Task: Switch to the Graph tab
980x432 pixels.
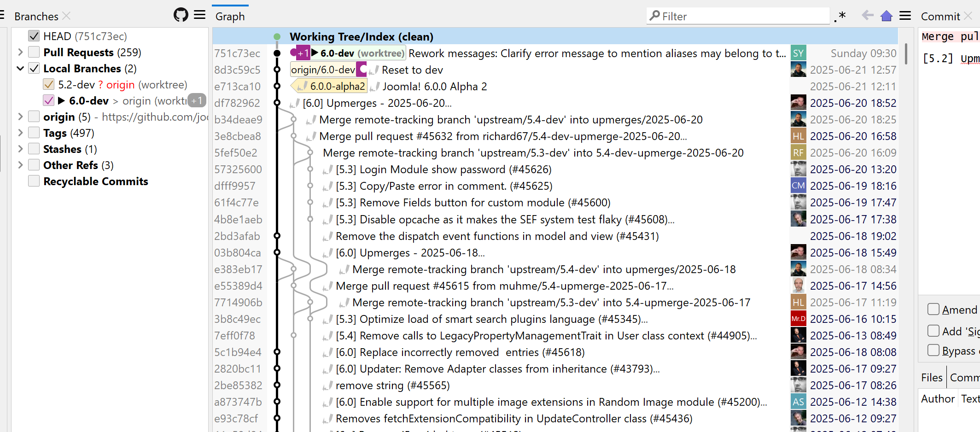Action: click(x=230, y=16)
